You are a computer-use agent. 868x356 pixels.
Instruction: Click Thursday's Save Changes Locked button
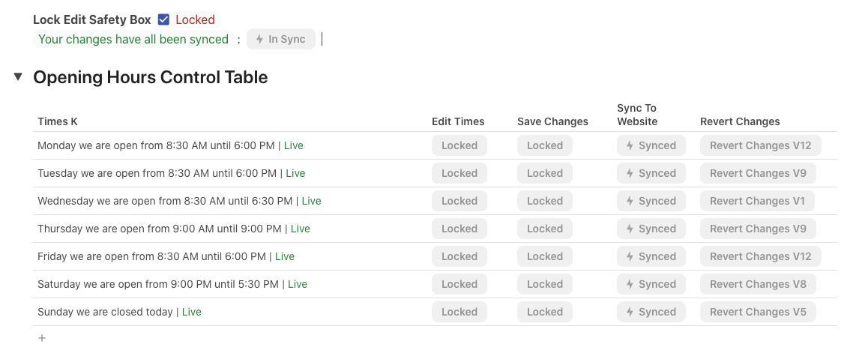pyautogui.click(x=545, y=229)
